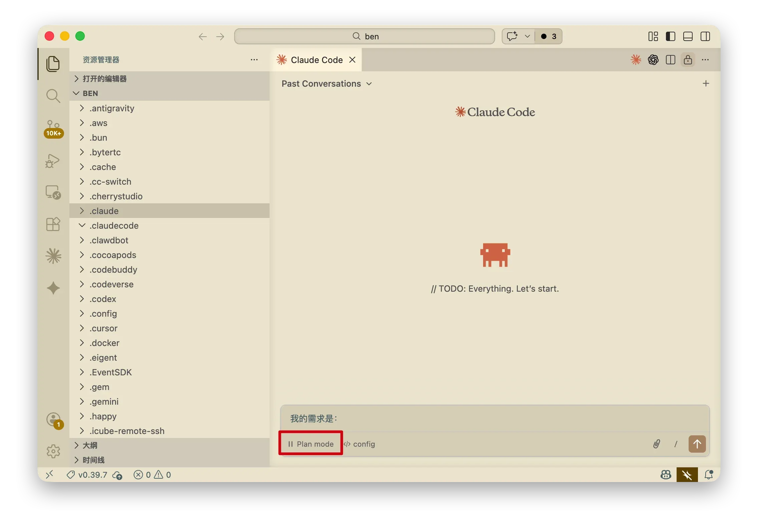
Task: Send the prompt with the arrow button
Action: click(697, 444)
